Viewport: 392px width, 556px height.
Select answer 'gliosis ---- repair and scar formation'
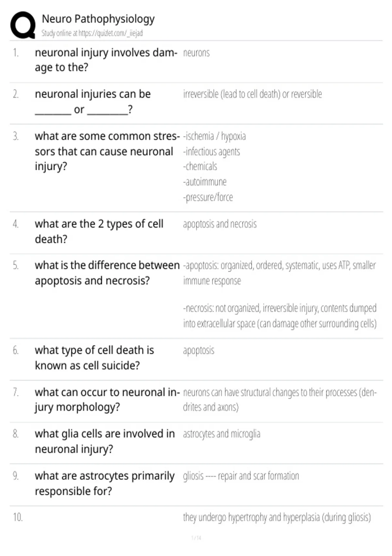pos(241,476)
